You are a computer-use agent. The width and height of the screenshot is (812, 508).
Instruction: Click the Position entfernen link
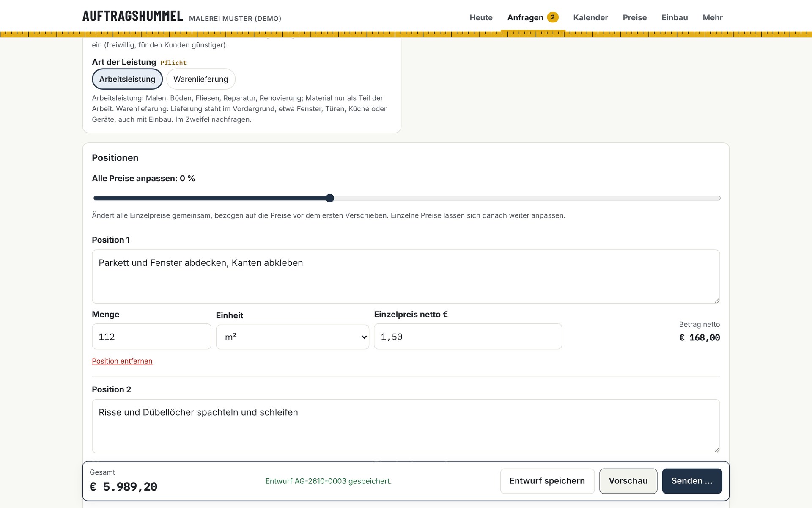(122, 361)
